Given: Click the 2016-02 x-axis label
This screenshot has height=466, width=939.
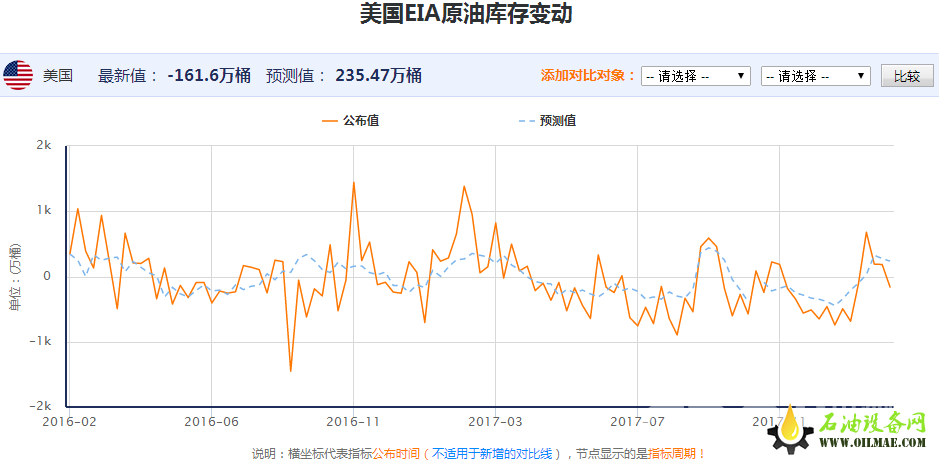Looking at the screenshot, I should 69,421.
